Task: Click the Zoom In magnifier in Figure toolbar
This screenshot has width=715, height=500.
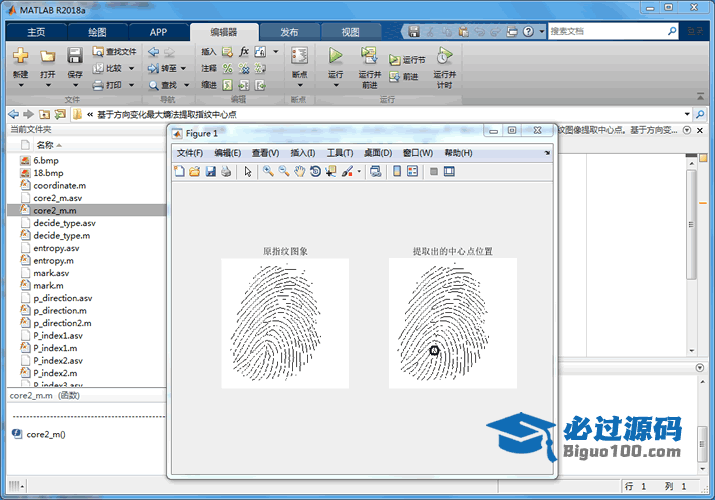Action: click(268, 171)
